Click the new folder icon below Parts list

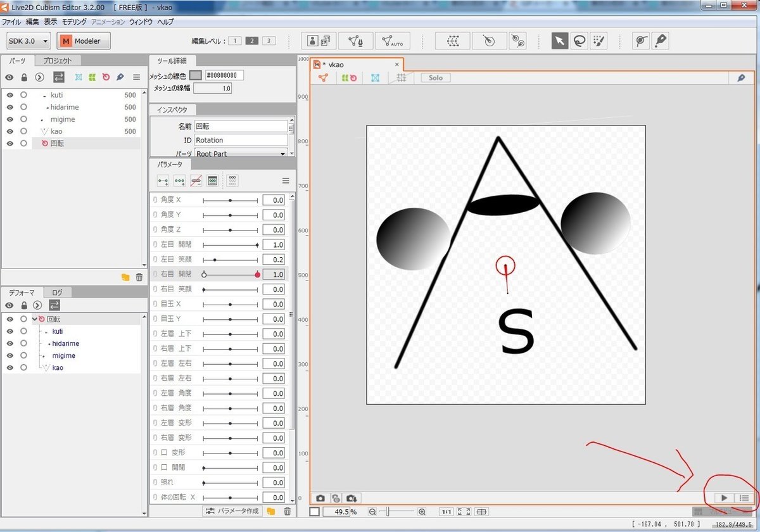click(125, 277)
